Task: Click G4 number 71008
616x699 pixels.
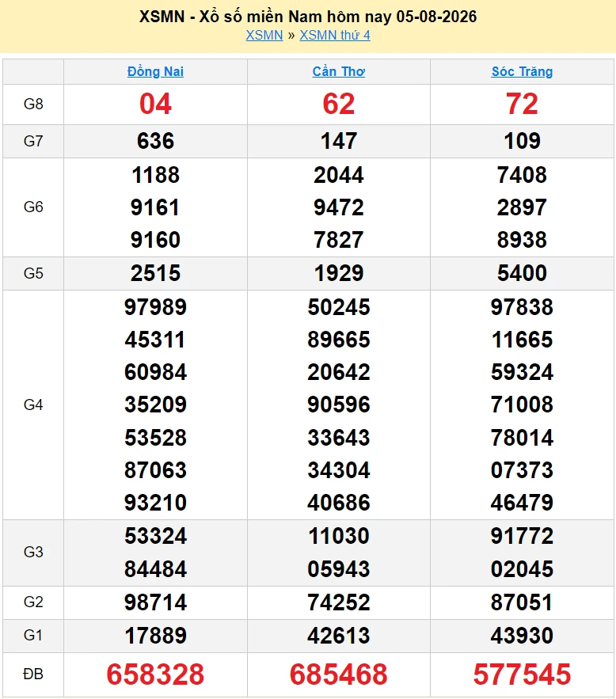Action: point(522,405)
